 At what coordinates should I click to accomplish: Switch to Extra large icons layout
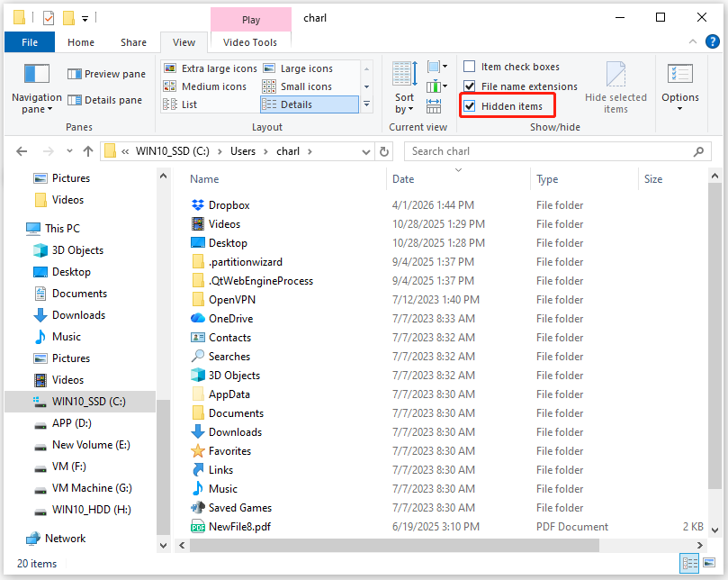coord(211,68)
